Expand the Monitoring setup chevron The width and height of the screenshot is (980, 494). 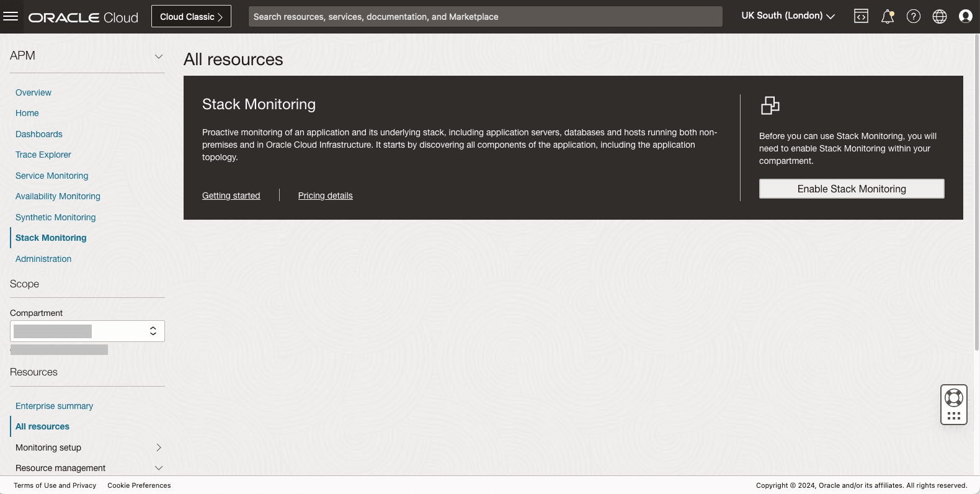coord(159,447)
